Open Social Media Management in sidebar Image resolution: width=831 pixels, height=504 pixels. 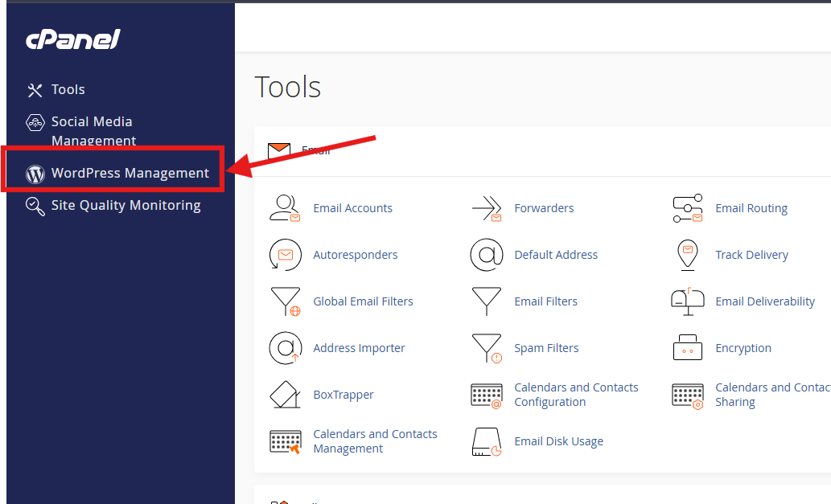click(x=94, y=131)
